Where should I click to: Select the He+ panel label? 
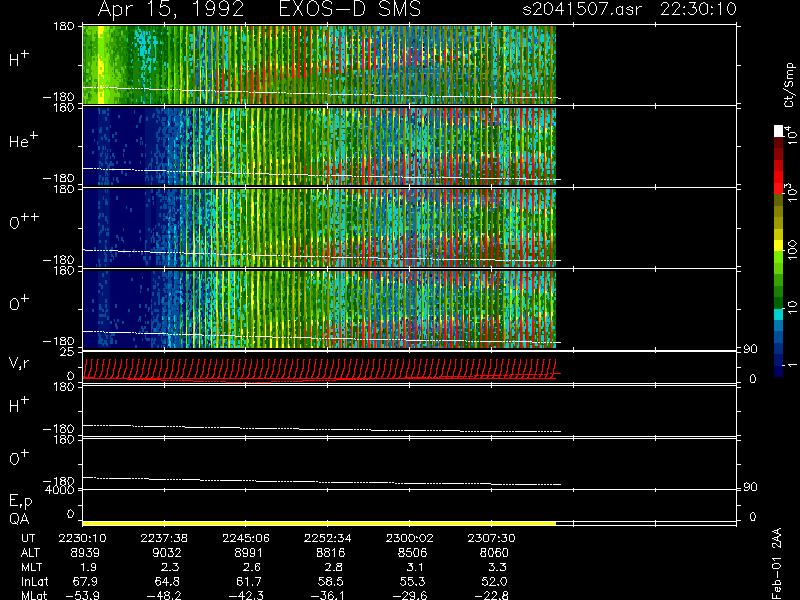(23, 140)
